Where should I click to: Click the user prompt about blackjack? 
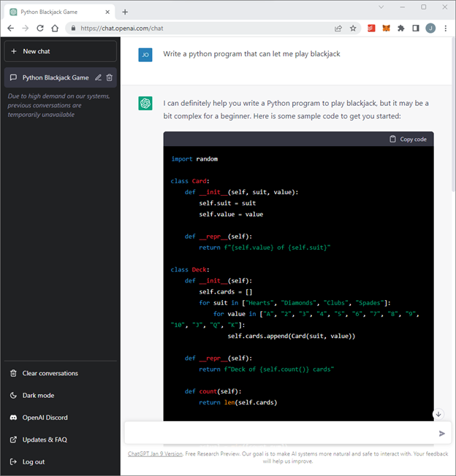(251, 54)
